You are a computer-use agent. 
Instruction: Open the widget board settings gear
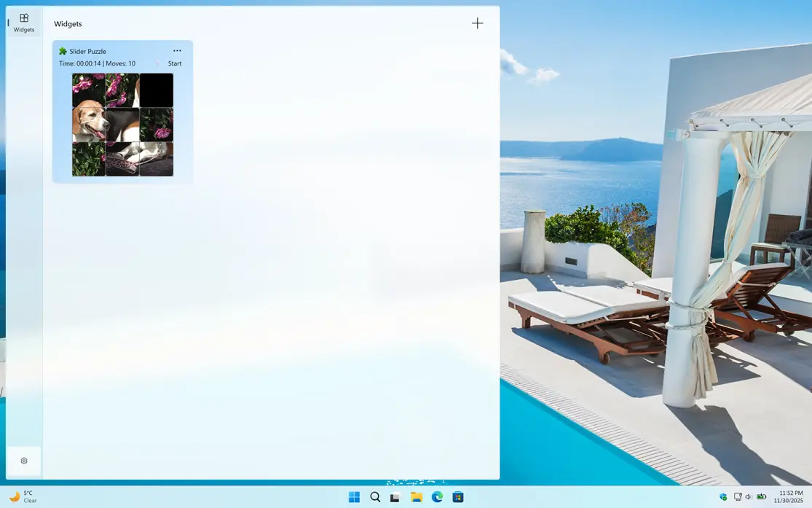tap(23, 461)
